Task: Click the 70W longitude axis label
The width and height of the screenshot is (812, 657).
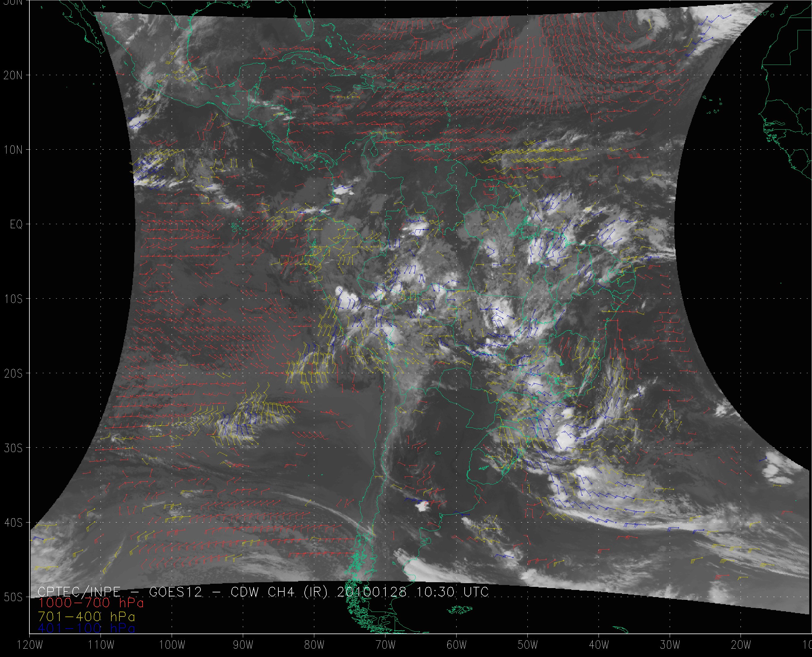Action: (x=385, y=645)
